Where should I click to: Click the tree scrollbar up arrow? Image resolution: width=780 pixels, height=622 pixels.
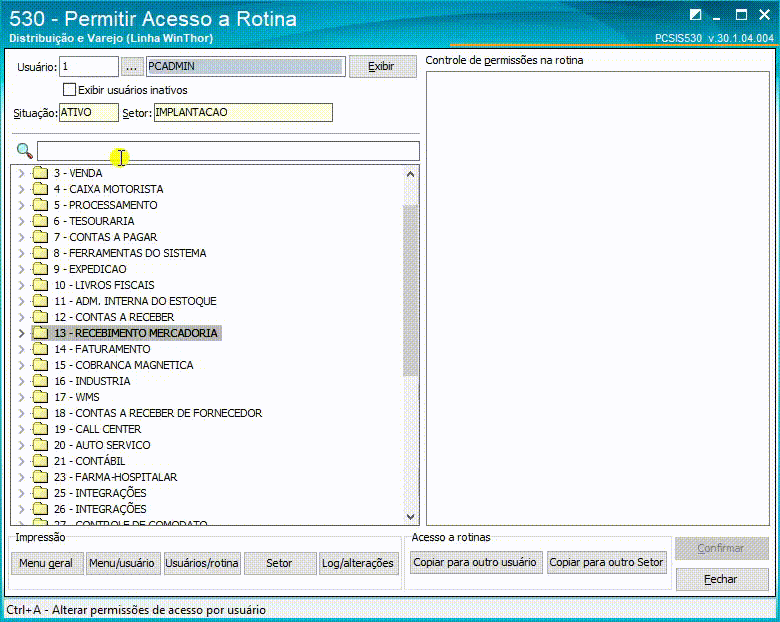(x=410, y=174)
